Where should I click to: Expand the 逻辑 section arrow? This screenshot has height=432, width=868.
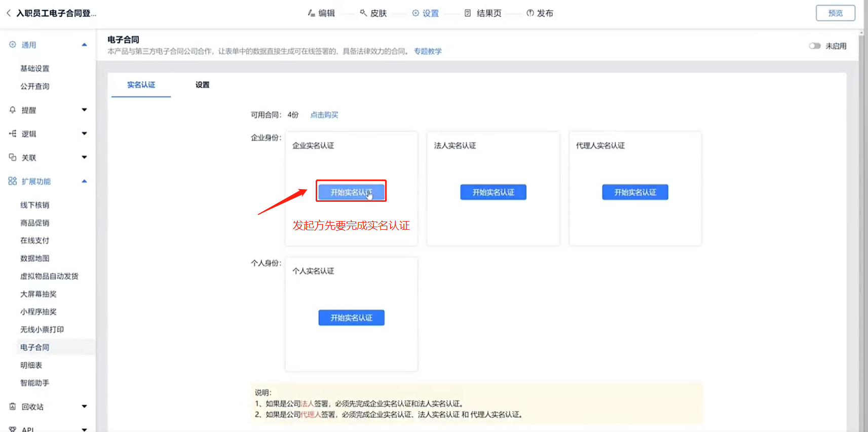point(84,134)
